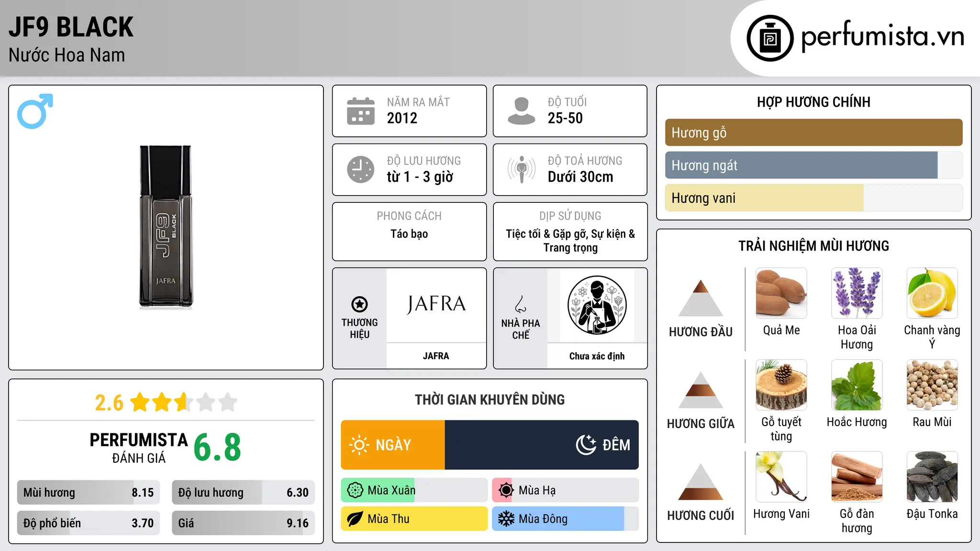Click the sillage projection icon
The height and width of the screenshot is (551, 980).
522,169
